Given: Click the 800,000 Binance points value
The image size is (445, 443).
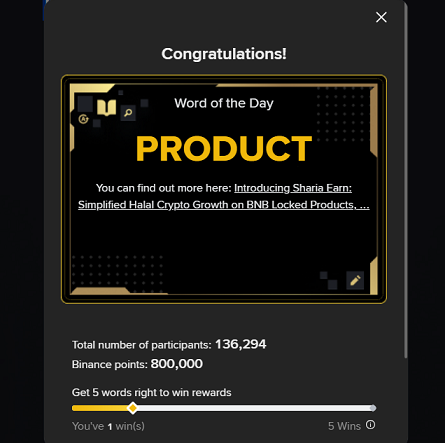Looking at the screenshot, I should (x=177, y=364).
